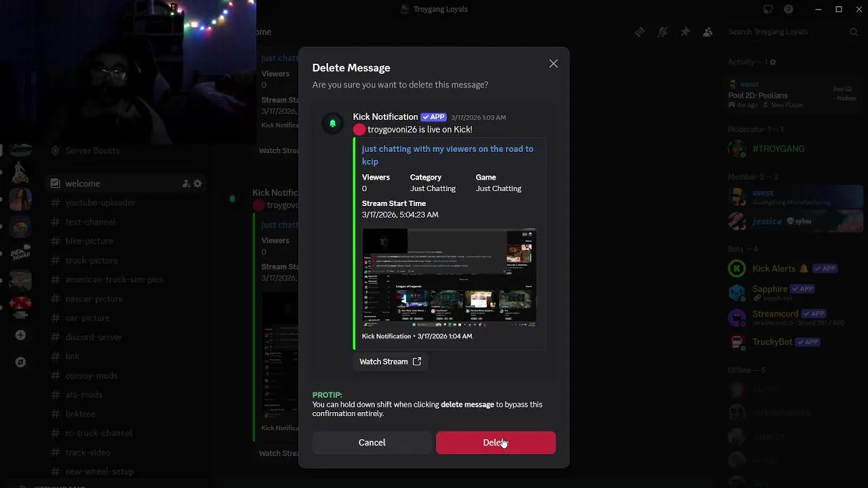The image size is (868, 488).
Task: Click the Sapphire blue cube avatar
Action: click(737, 292)
